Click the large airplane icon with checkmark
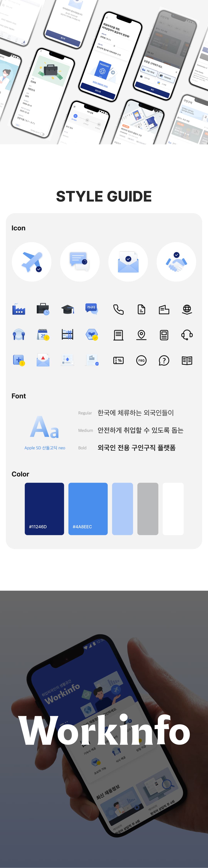 tap(32, 262)
